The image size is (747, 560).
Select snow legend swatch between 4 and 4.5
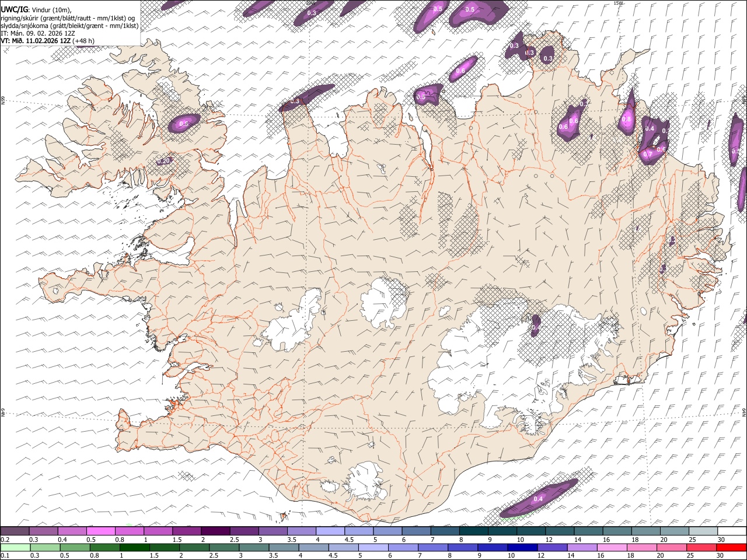pyautogui.click(x=330, y=531)
